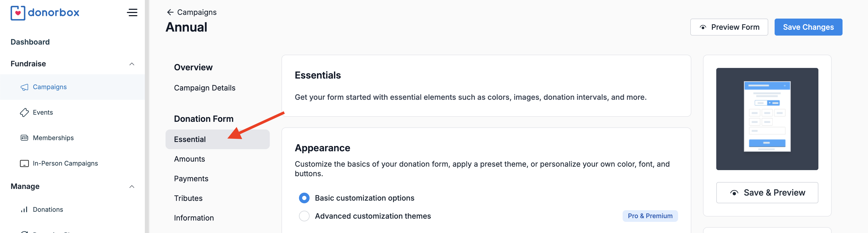Collapse the Fundraise section chevron
The image size is (868, 233).
pyautogui.click(x=132, y=64)
